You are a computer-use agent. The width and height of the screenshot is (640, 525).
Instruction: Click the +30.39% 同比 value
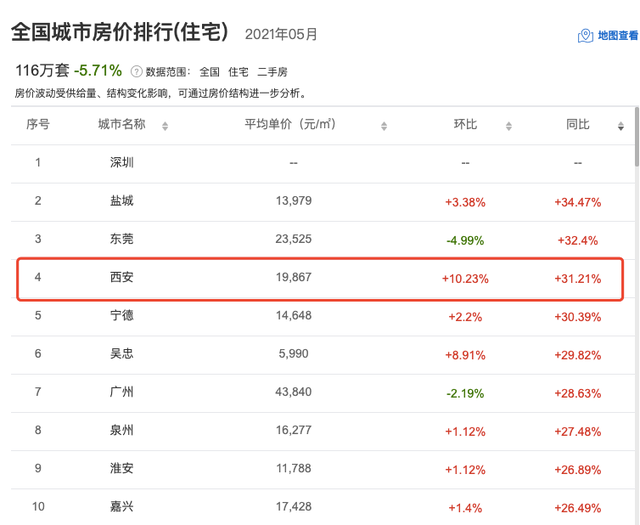click(578, 317)
